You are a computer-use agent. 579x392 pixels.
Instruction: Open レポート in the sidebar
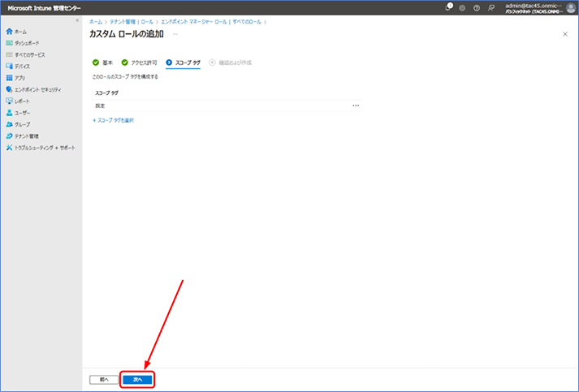click(x=18, y=101)
